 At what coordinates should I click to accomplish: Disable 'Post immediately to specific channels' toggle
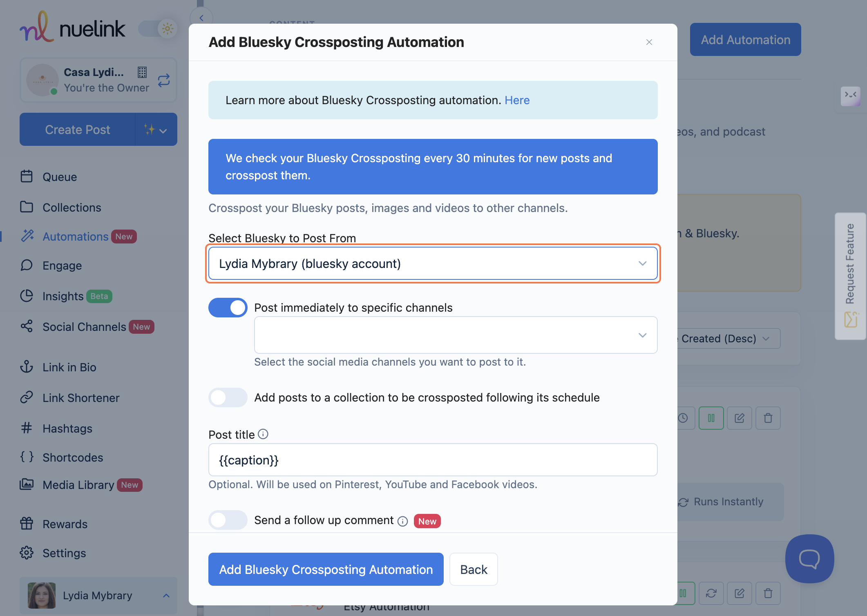[228, 308]
